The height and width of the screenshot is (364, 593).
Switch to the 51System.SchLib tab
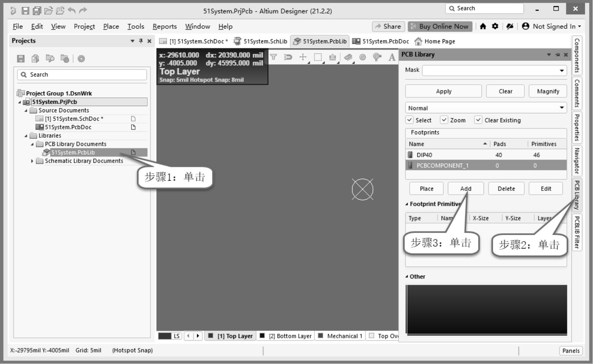click(261, 41)
